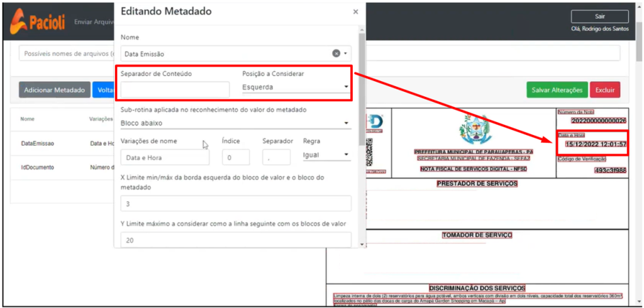Image resolution: width=644 pixels, height=308 pixels.
Task: Click the Data e Hora label in document
Action: pos(571,135)
